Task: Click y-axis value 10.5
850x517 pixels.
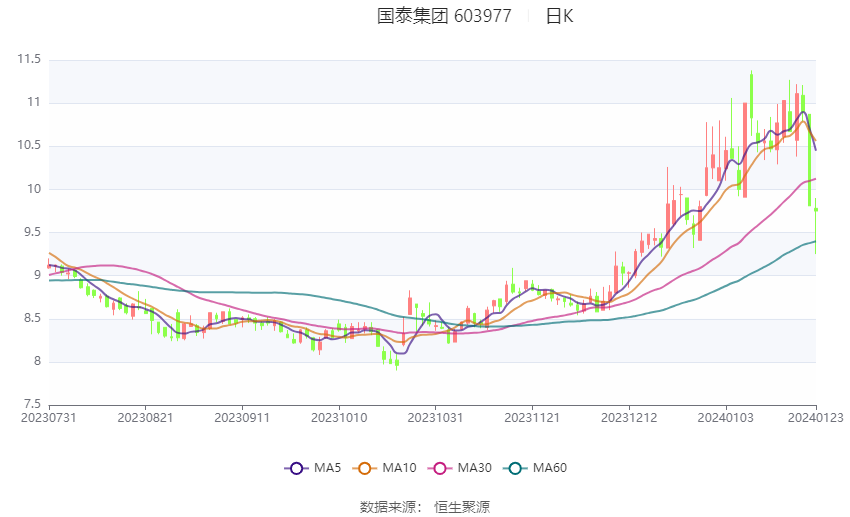Action: 29,145
